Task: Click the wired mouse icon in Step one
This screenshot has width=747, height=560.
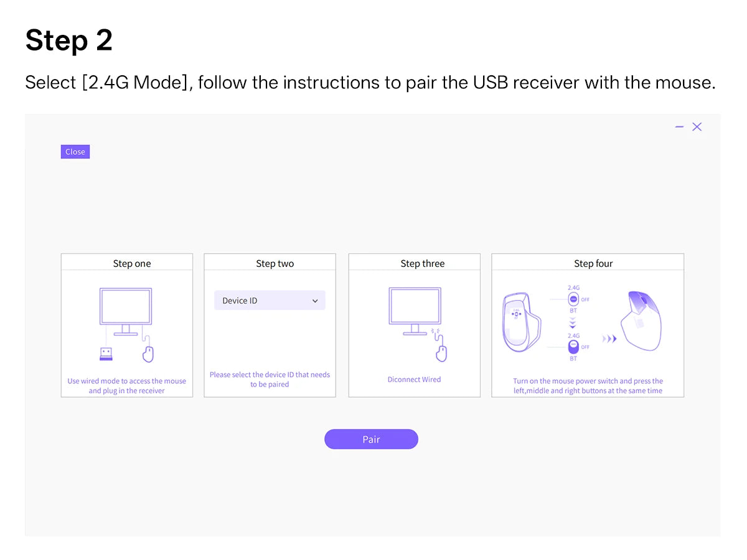Action: pyautogui.click(x=148, y=354)
